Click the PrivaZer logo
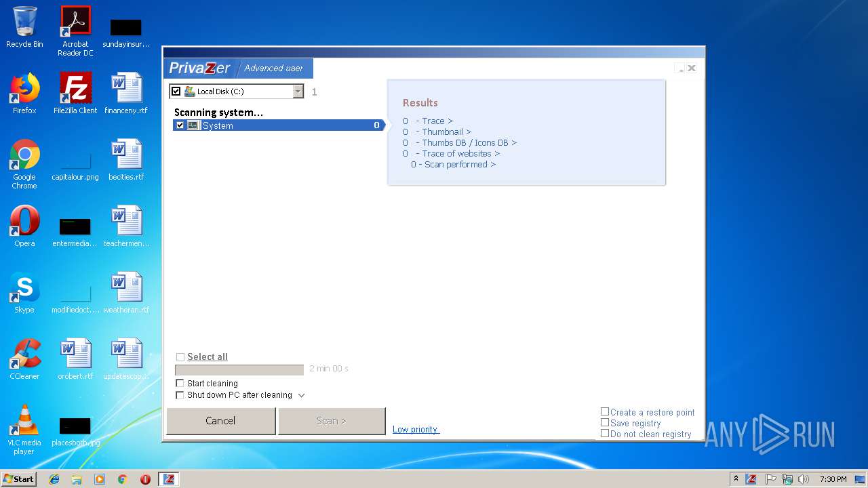 (200, 68)
